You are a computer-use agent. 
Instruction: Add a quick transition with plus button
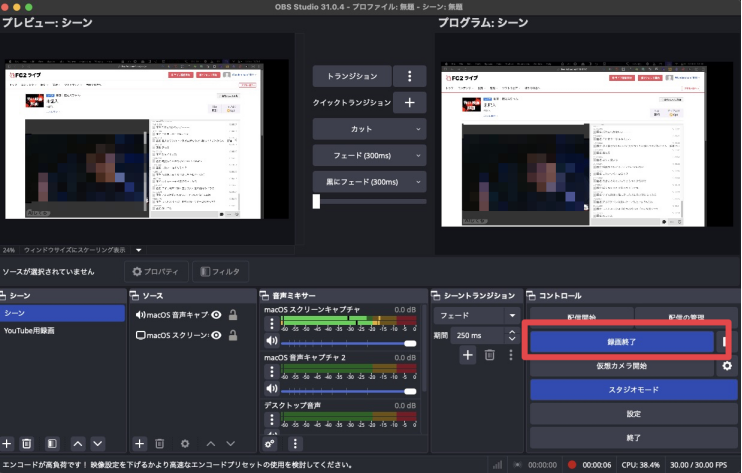[x=409, y=103]
